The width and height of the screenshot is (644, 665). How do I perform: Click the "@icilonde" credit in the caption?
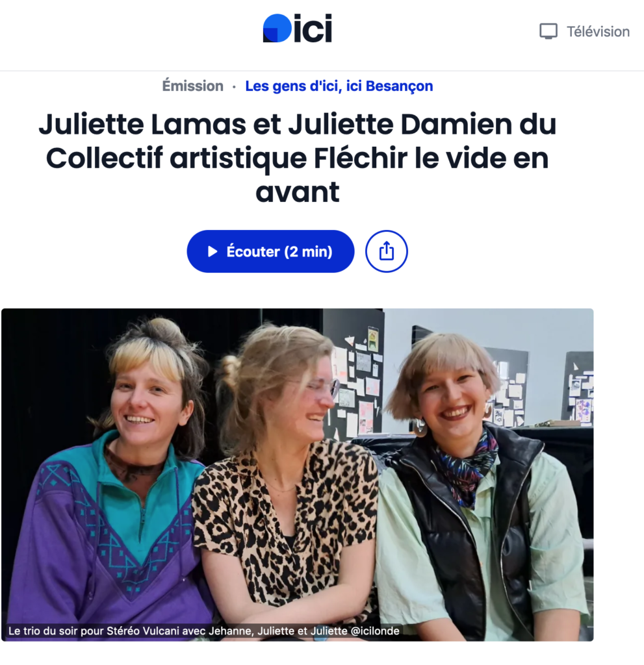[x=375, y=631]
